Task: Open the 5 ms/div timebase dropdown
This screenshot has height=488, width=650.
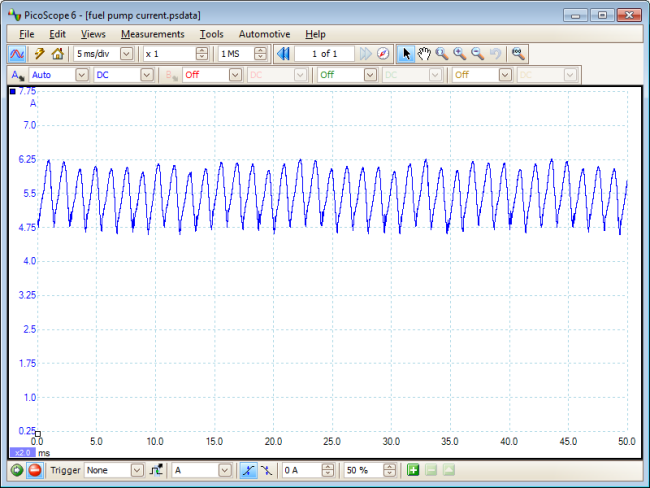Action: tap(126, 53)
